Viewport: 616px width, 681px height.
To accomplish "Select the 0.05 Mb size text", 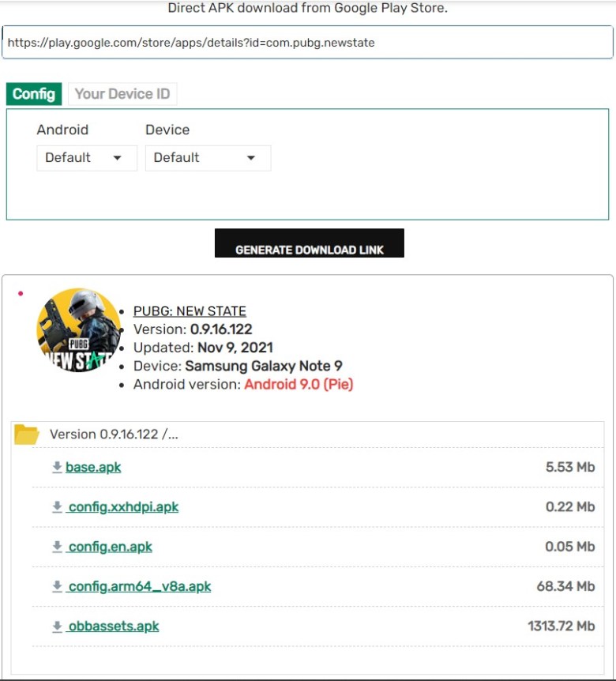I will 570,547.
